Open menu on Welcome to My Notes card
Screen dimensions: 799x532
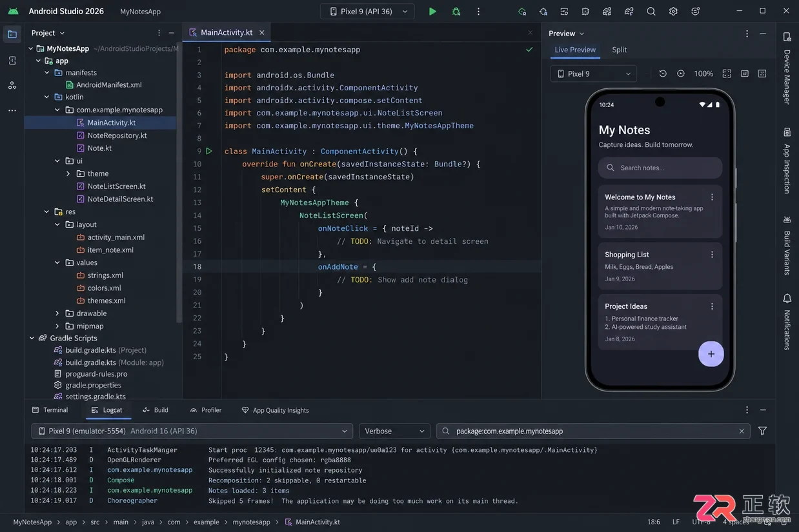coord(712,197)
